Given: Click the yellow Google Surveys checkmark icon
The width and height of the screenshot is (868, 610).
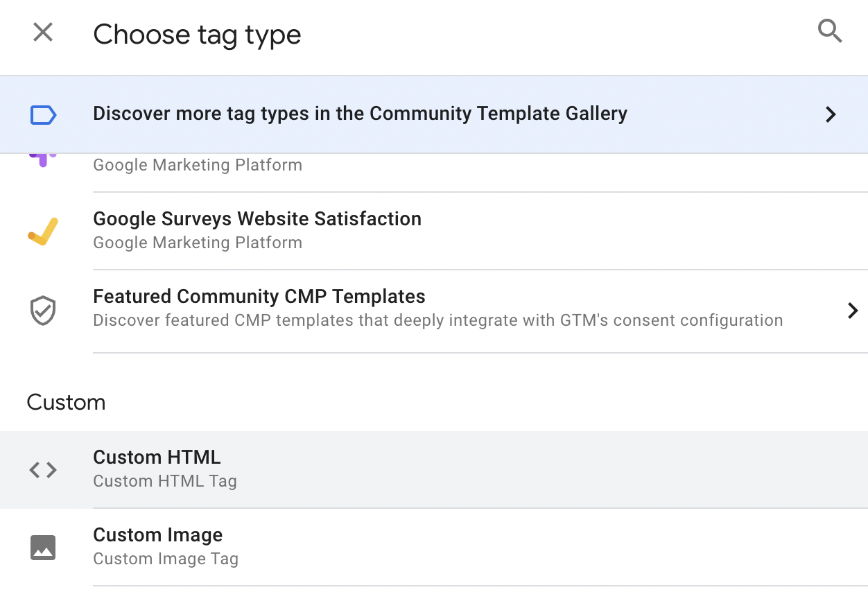Looking at the screenshot, I should 43,232.
